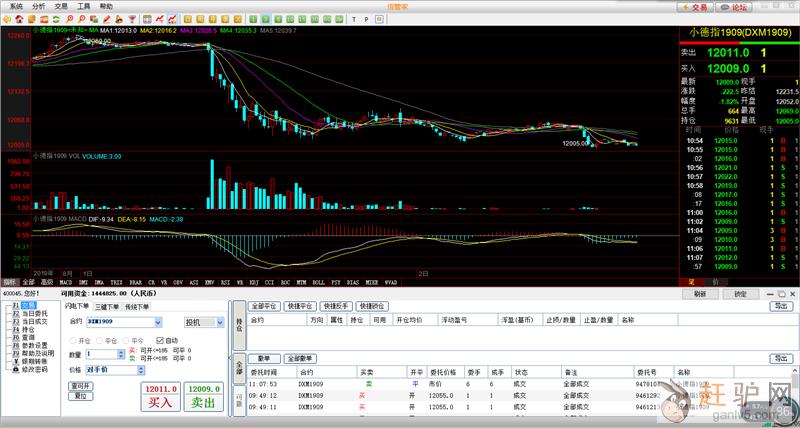
Task: Switch to the 三键下单 tab
Action: coord(107,307)
